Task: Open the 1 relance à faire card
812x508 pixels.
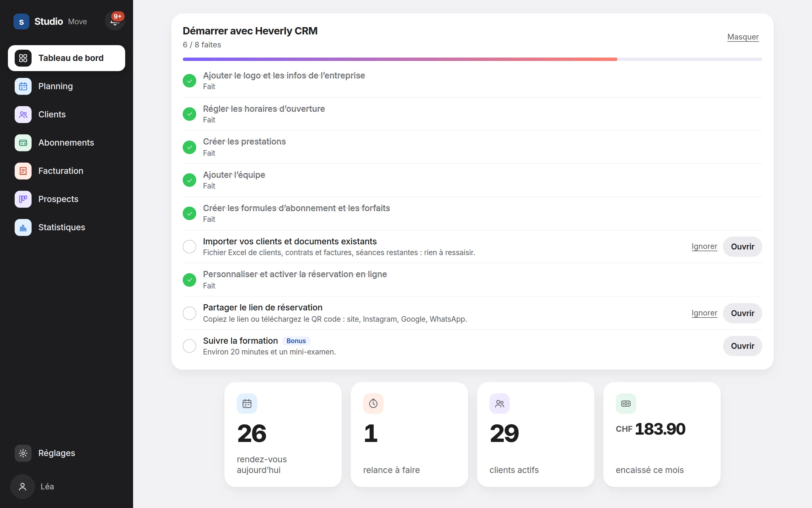Action: (x=409, y=434)
